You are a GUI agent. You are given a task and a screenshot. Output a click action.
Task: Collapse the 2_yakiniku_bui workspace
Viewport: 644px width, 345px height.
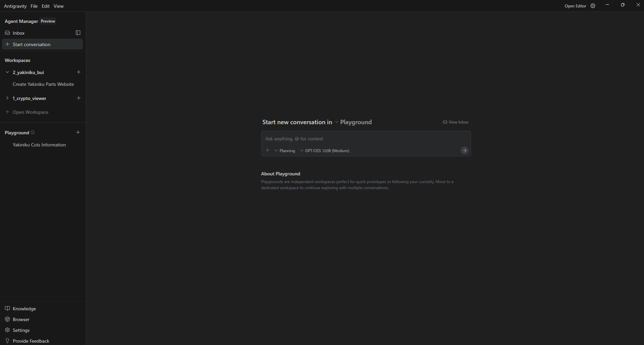click(x=7, y=72)
